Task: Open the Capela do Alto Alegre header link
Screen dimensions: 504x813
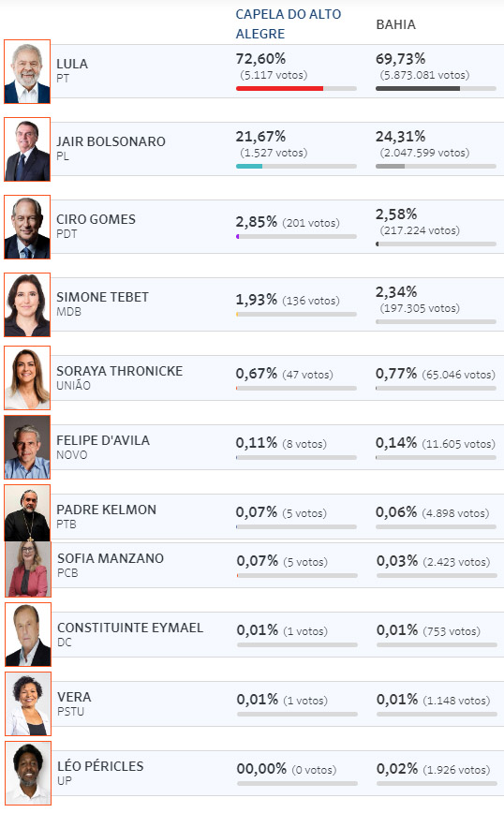Action: 289,23
